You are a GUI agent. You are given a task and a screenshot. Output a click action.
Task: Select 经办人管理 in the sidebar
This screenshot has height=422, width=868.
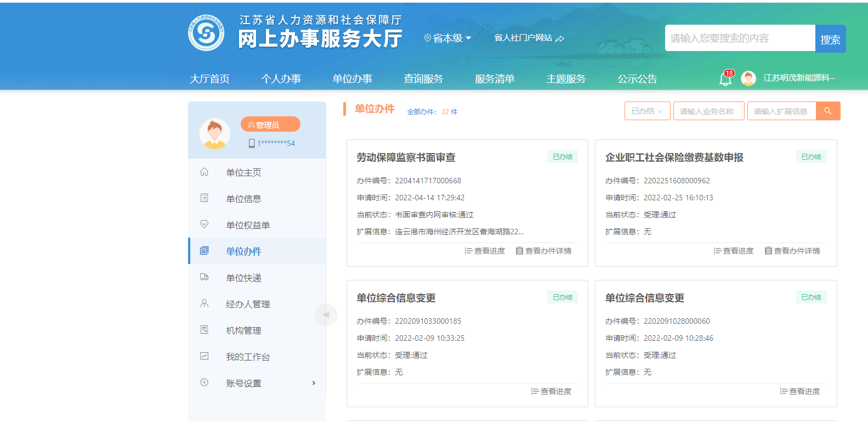click(248, 304)
